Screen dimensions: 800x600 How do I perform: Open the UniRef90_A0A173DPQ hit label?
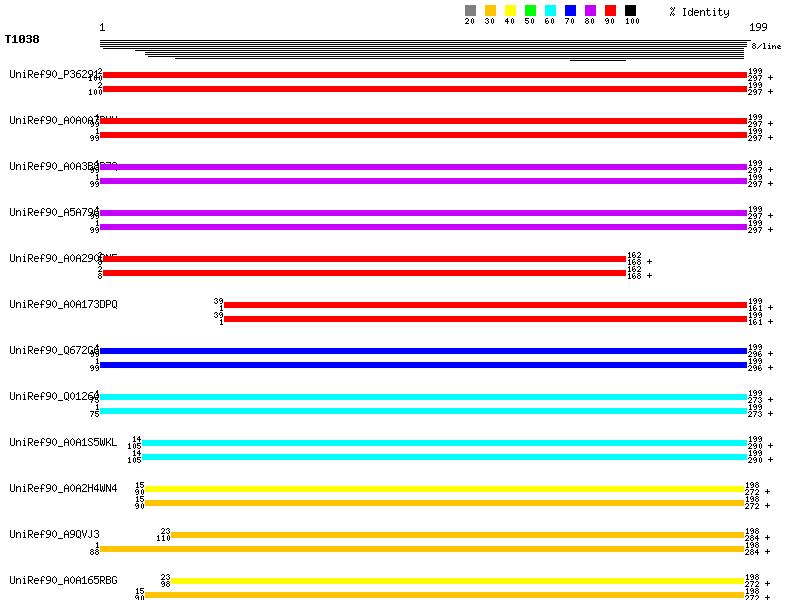click(x=63, y=304)
